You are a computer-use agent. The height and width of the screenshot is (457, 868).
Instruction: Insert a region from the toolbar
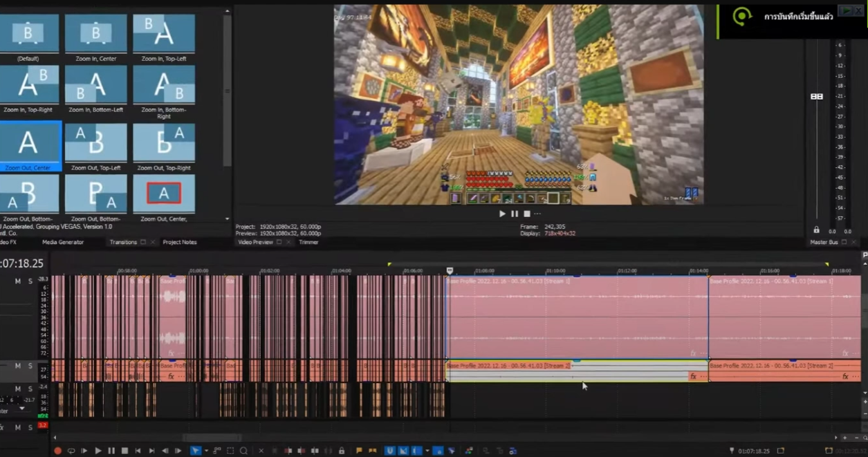[x=372, y=451]
